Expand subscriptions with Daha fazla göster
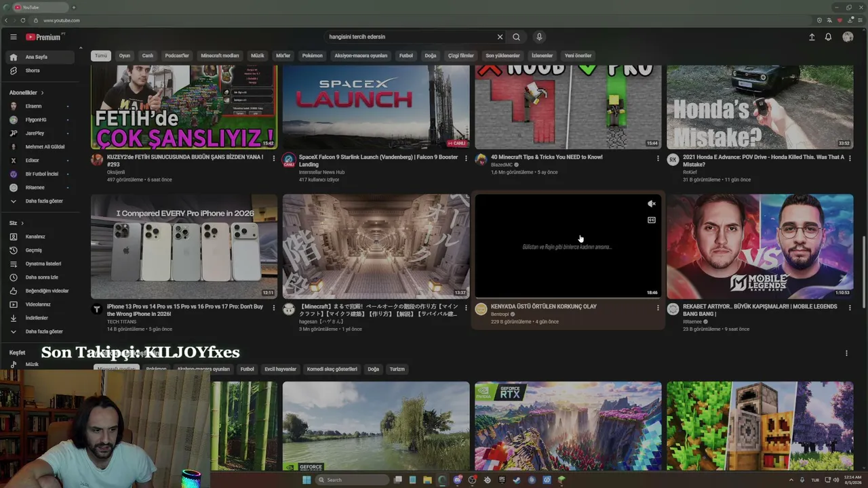Image resolution: width=868 pixels, height=488 pixels. 41,201
